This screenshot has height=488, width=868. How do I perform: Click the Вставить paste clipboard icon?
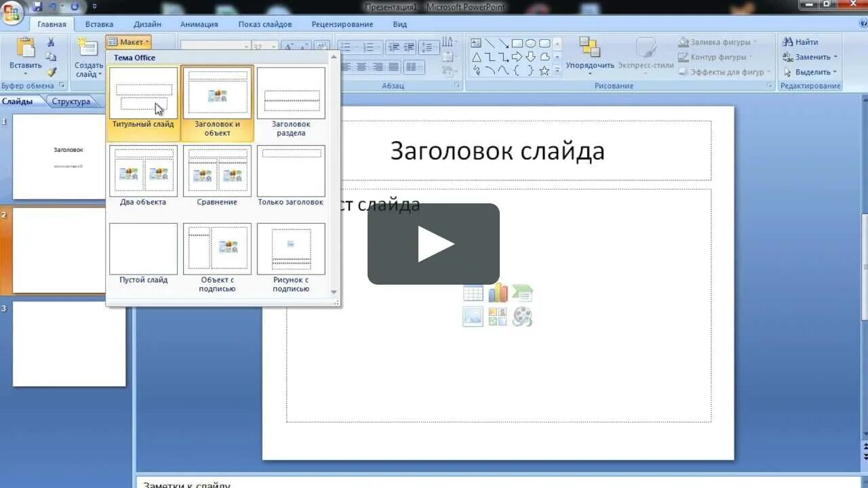point(26,49)
